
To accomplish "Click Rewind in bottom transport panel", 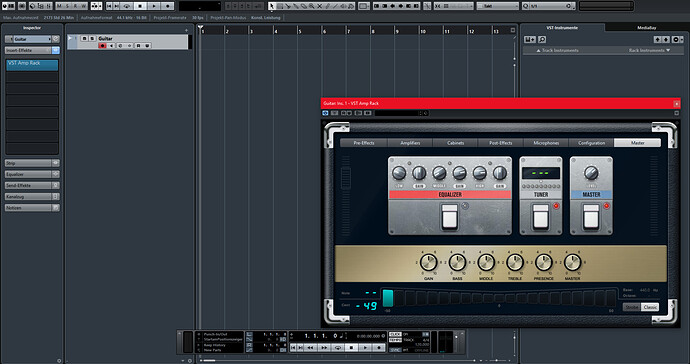I will click(x=310, y=348).
